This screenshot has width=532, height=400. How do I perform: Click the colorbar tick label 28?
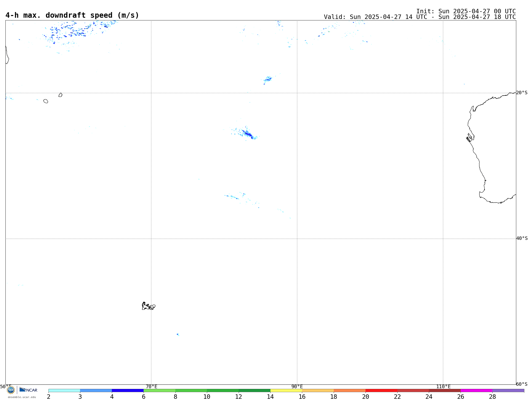click(x=492, y=397)
